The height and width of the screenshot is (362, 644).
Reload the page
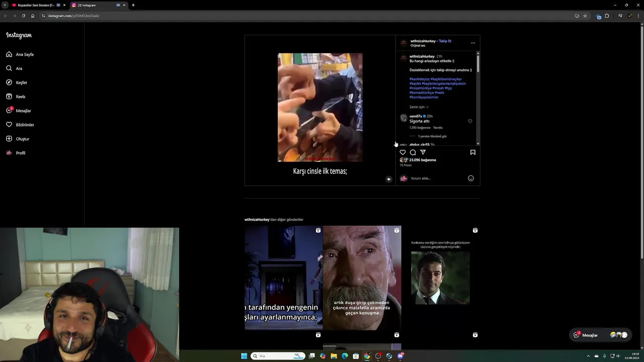(x=23, y=16)
